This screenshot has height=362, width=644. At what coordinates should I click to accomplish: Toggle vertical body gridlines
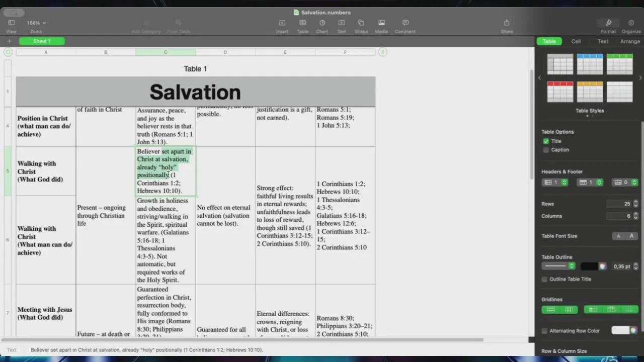click(x=569, y=310)
